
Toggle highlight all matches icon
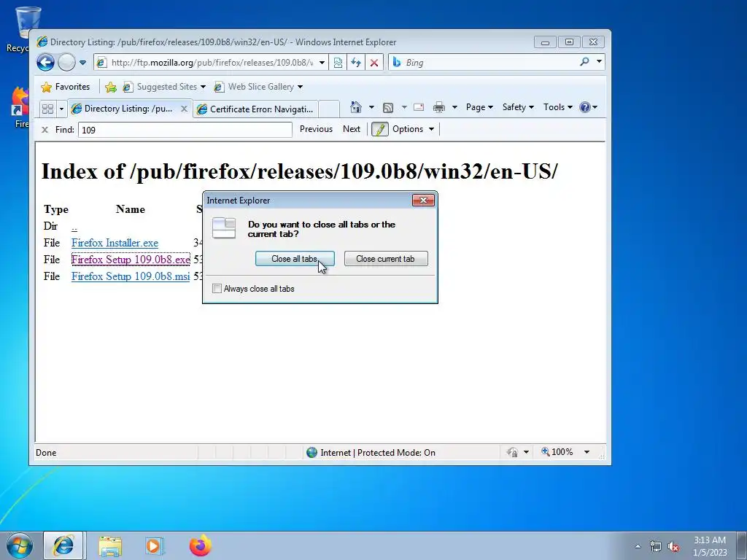[x=379, y=129]
